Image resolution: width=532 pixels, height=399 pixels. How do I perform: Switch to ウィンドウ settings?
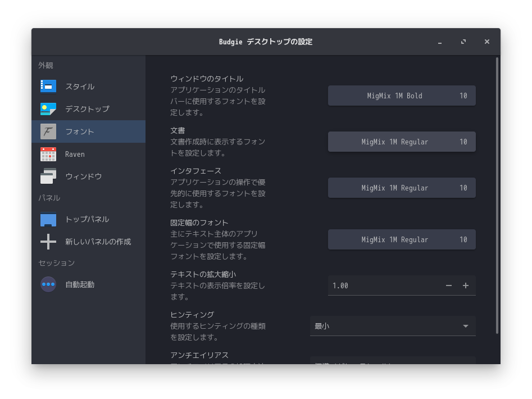click(x=89, y=176)
